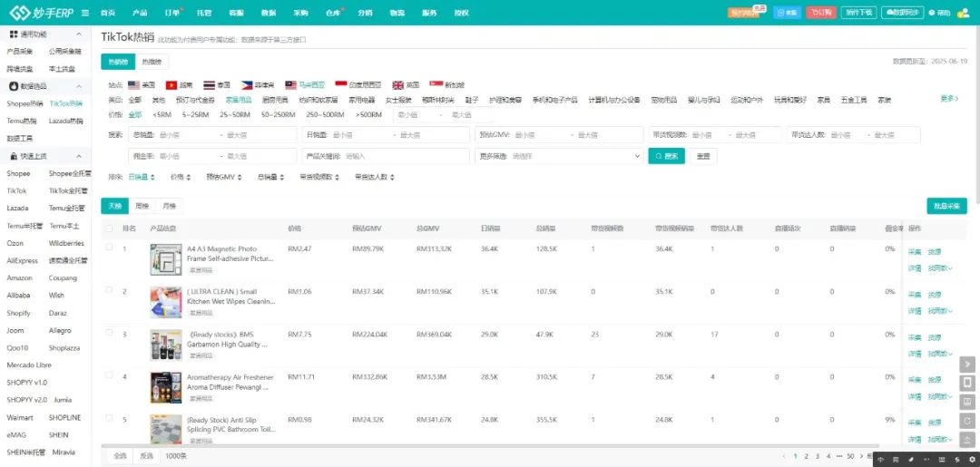Select the Malaysia flag site
This screenshot has width=980, height=467.
click(x=290, y=85)
